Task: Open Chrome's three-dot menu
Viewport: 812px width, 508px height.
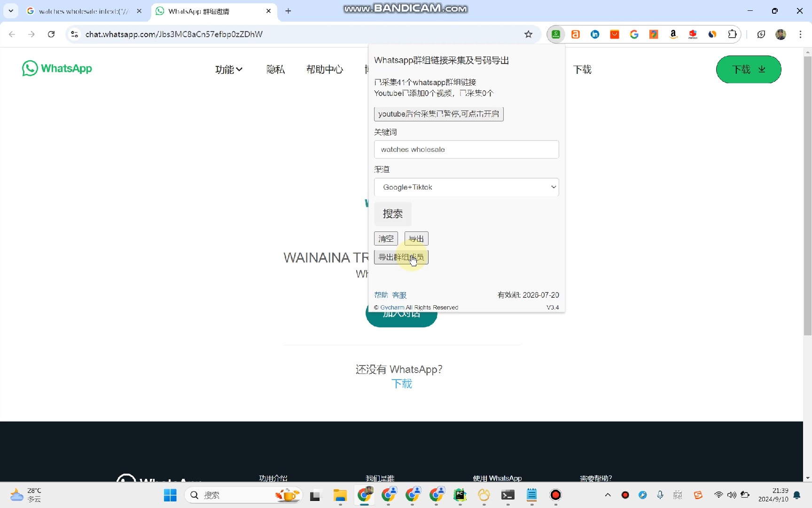Action: tap(800, 34)
